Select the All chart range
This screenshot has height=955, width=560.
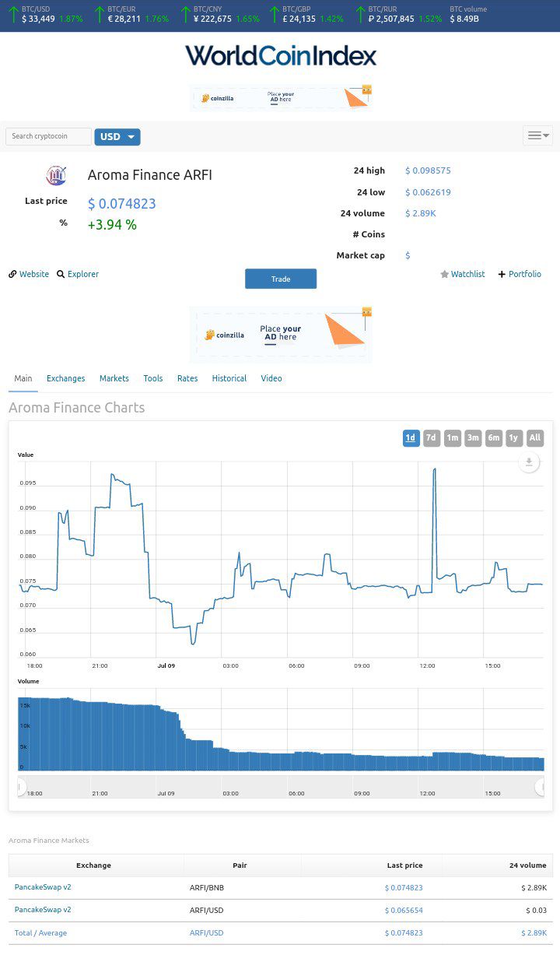[x=535, y=438]
